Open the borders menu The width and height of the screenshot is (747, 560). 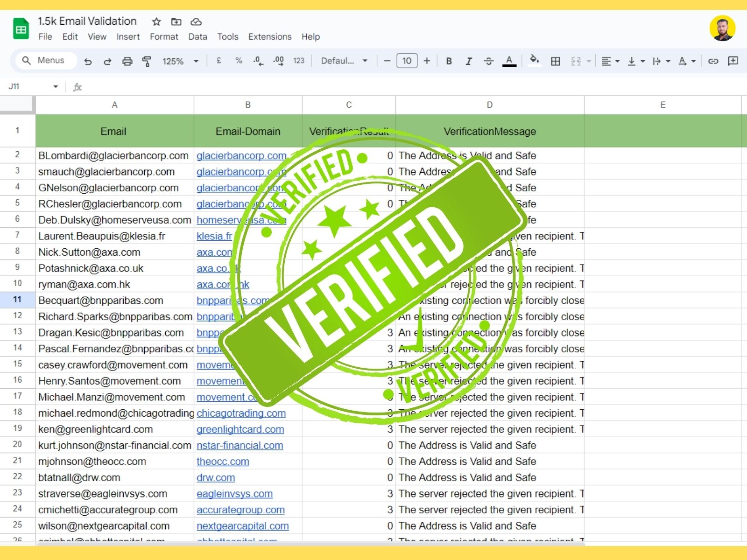click(556, 61)
